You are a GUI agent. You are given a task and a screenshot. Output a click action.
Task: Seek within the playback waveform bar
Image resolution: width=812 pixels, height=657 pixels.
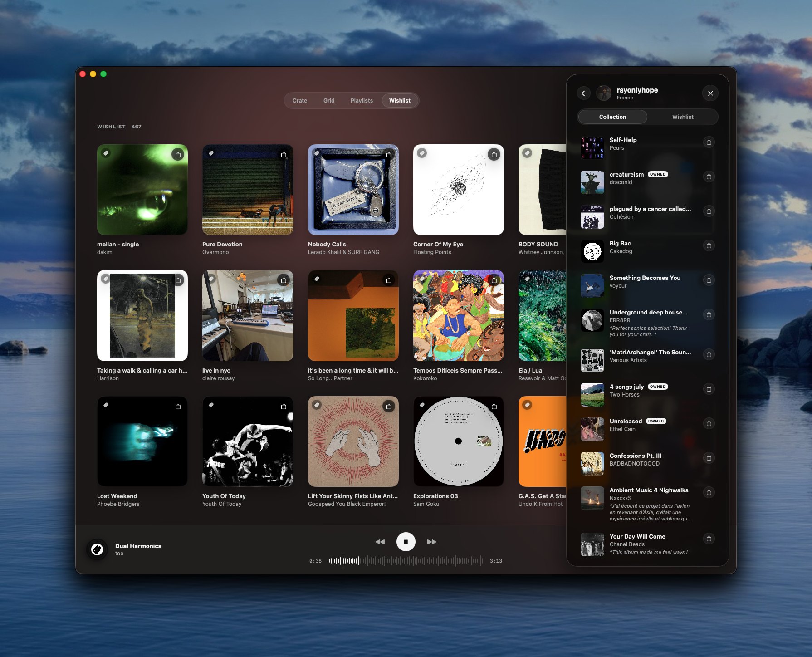point(406,561)
